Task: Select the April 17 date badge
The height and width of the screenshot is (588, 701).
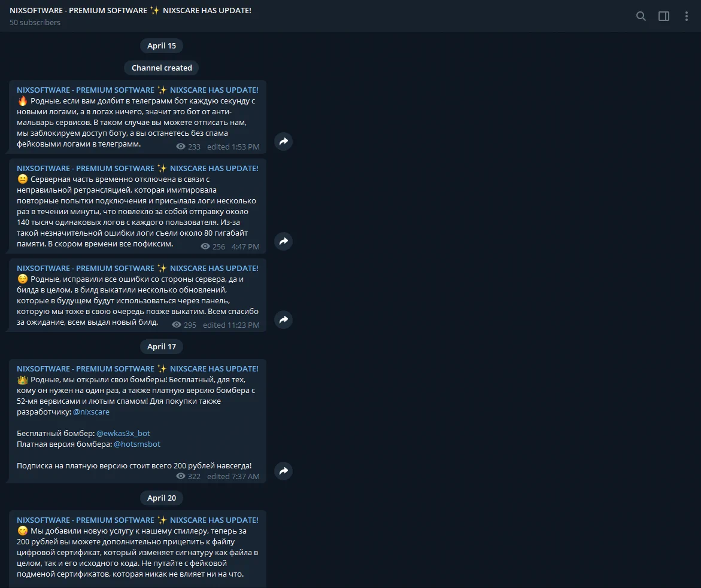Action: (162, 347)
